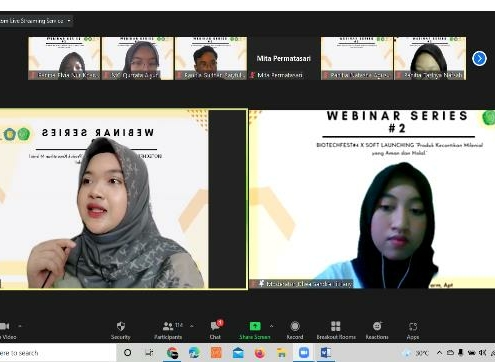Select the Mita Permatasari participant tile

tap(284, 58)
